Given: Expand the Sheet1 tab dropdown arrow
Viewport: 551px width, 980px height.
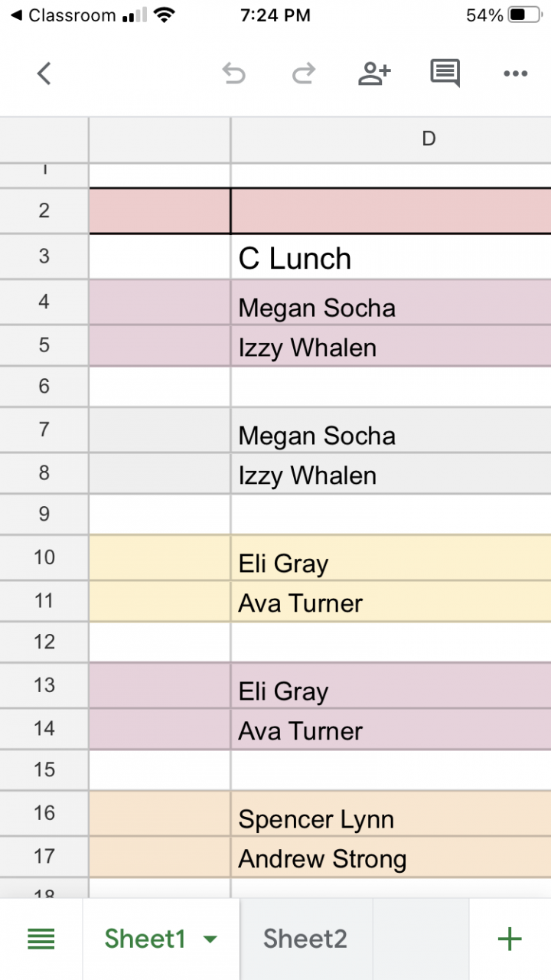Looking at the screenshot, I should (x=210, y=939).
